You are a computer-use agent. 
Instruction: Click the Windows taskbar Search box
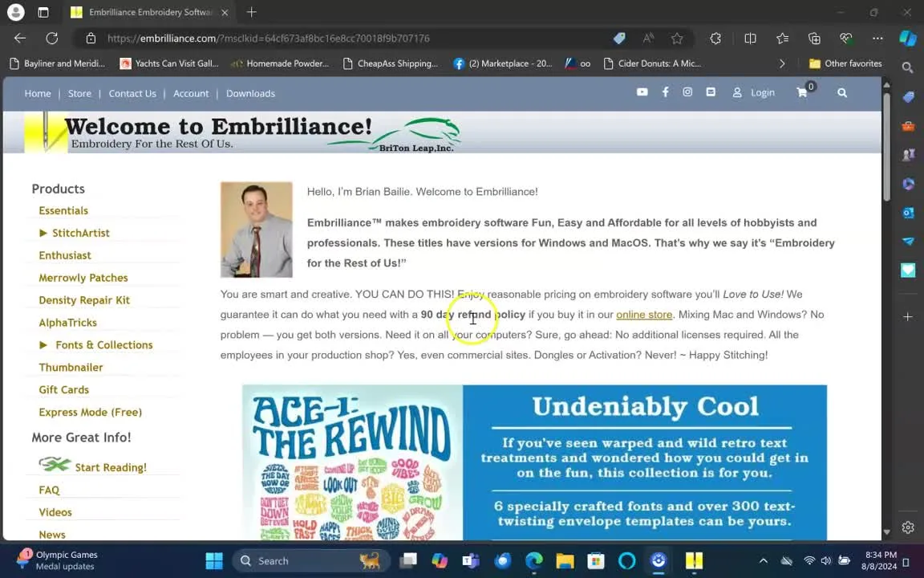[x=310, y=561]
